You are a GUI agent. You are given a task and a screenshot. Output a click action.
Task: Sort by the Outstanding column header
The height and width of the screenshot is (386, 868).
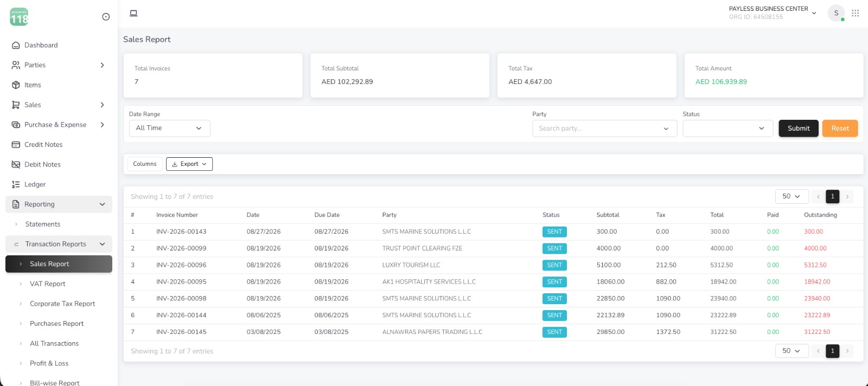820,215
